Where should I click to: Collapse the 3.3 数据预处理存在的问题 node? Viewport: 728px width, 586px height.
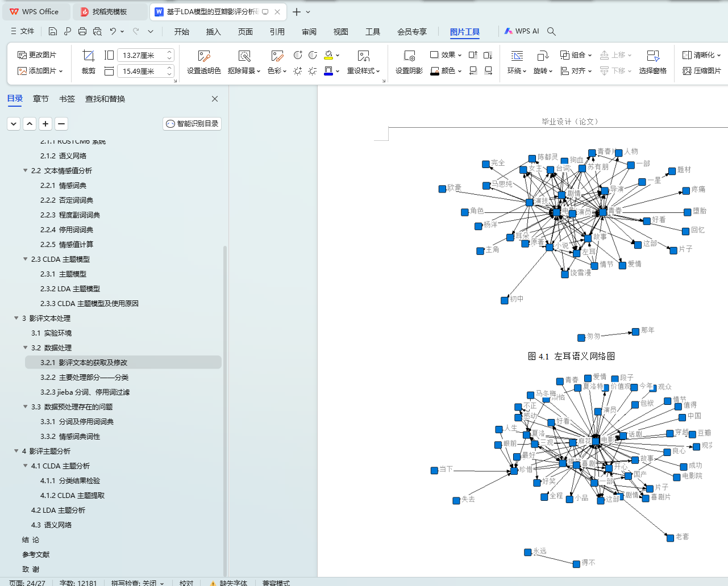tap(25, 407)
